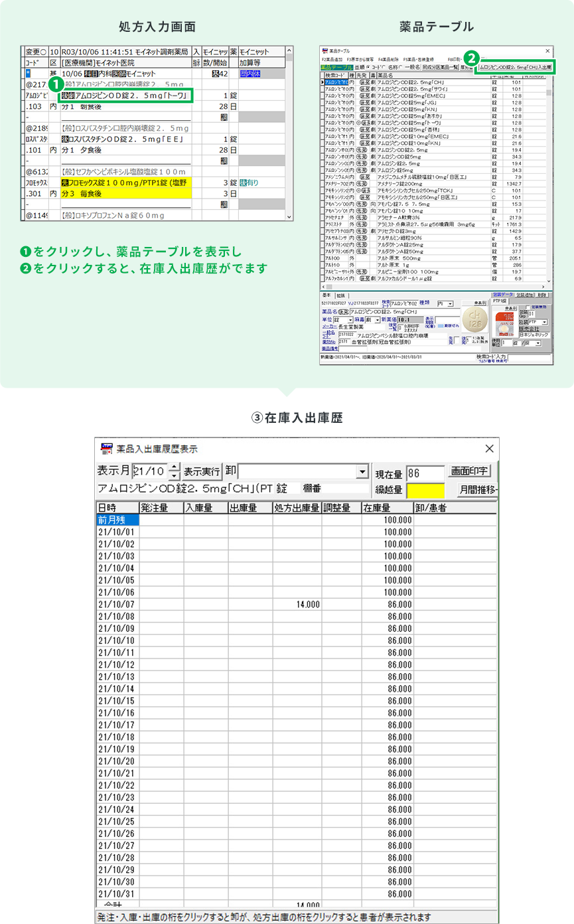
Task: Click F3原本から複写 menu item
Action: coord(360,60)
